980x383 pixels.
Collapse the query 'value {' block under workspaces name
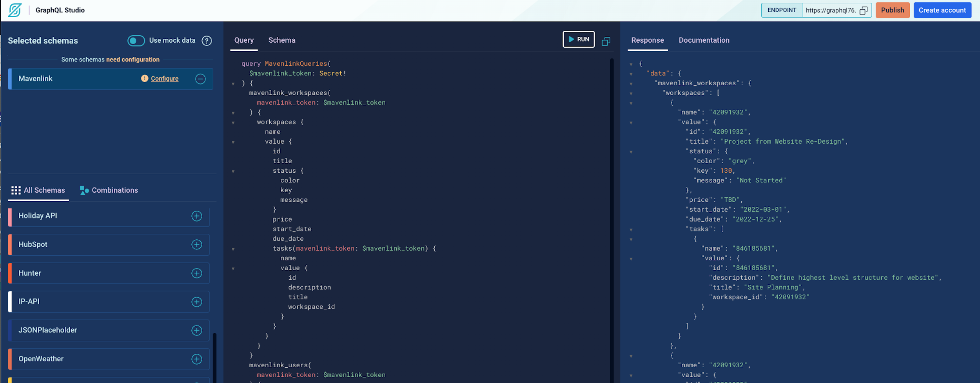coord(233,142)
